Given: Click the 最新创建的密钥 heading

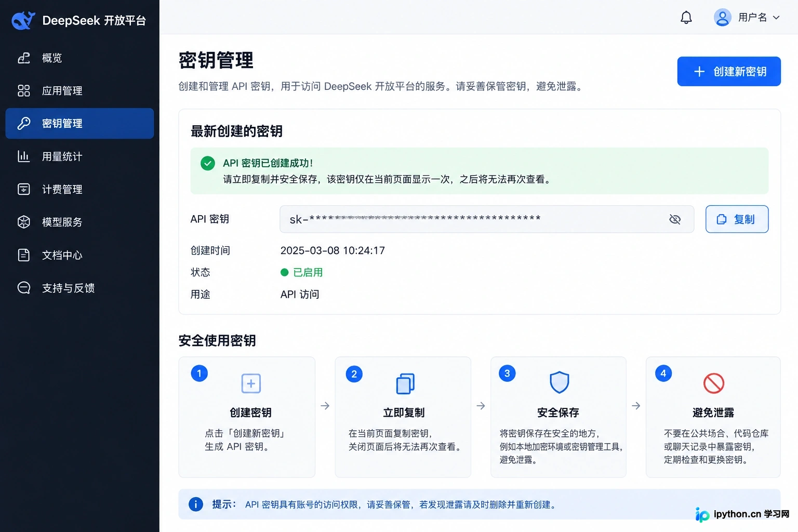Looking at the screenshot, I should pos(236,131).
